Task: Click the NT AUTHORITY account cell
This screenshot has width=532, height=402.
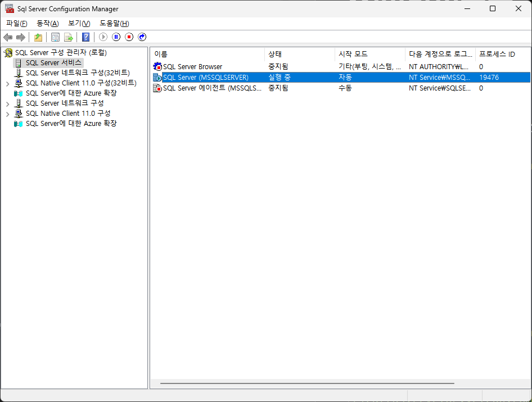Action: (x=439, y=67)
